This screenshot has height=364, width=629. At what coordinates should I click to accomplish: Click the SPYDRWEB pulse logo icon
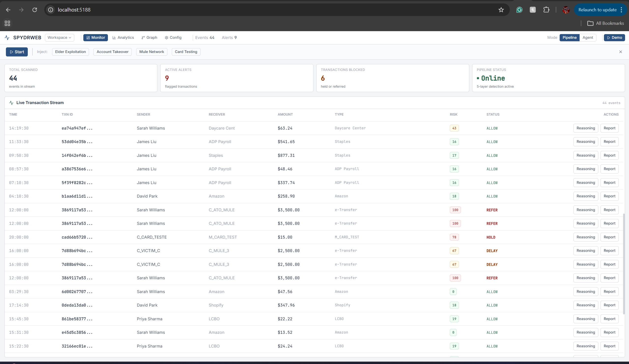coord(7,38)
